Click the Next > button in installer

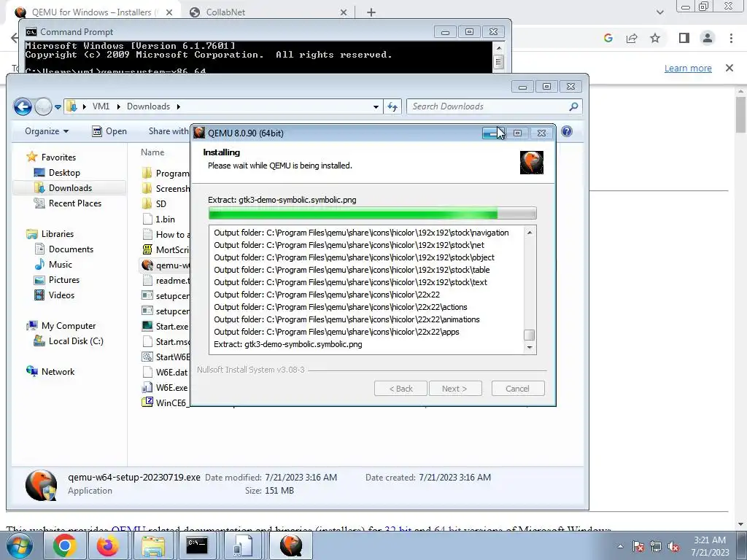(455, 389)
